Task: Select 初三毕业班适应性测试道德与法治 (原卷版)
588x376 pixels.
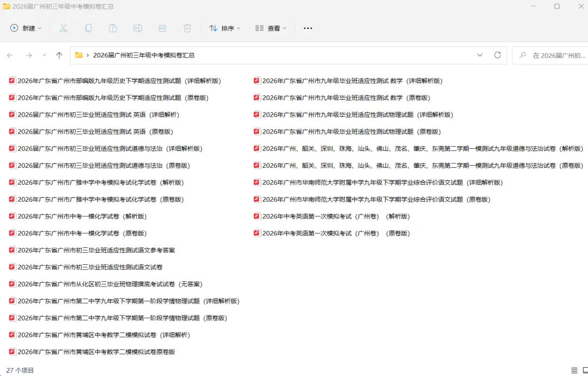Action: (100, 166)
